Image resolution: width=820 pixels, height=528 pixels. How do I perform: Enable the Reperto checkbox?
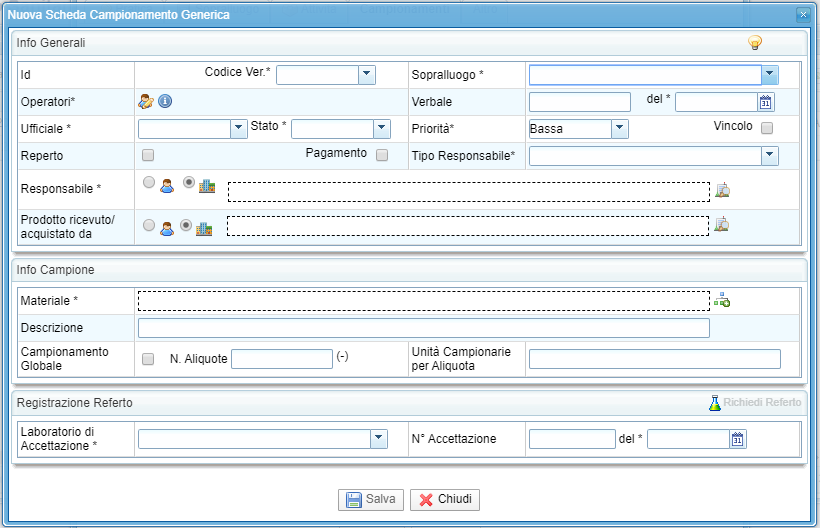pos(148,155)
